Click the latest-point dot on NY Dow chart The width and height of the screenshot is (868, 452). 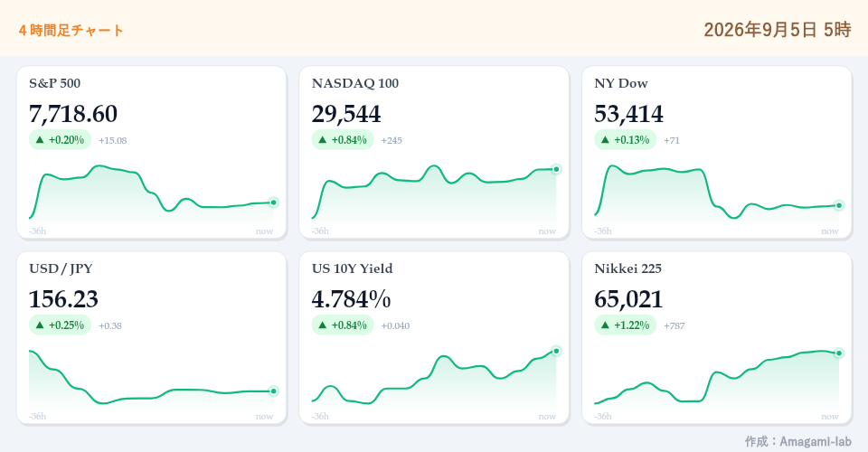point(839,206)
